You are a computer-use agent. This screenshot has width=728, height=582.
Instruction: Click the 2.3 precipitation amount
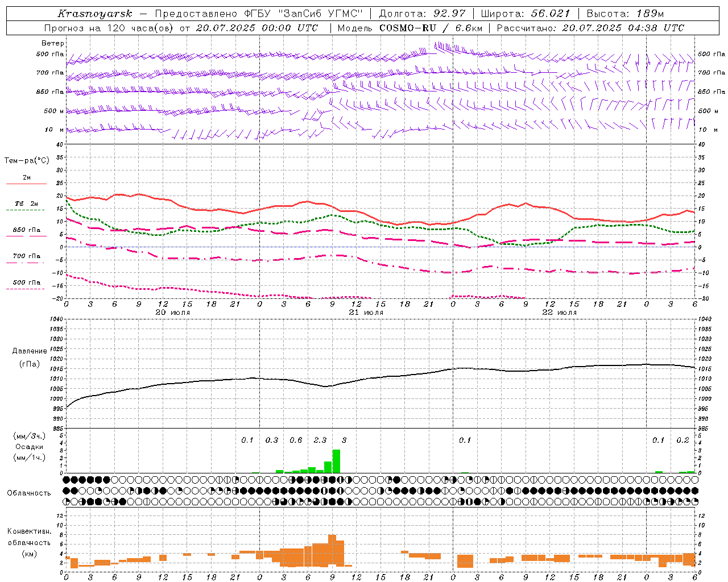tap(320, 440)
